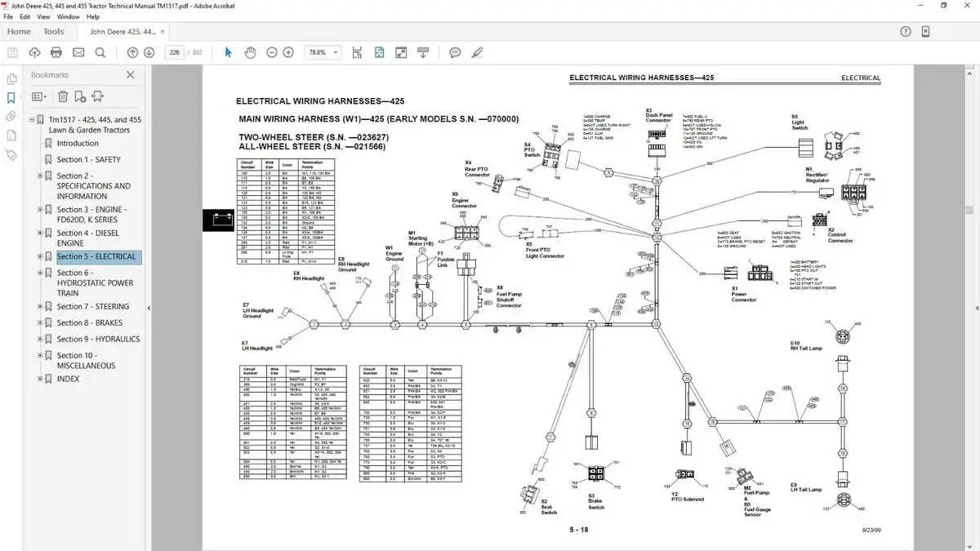Expand Section 9 Hydraulics bookmark
Image resolution: width=980 pixels, height=551 pixels.
point(40,340)
